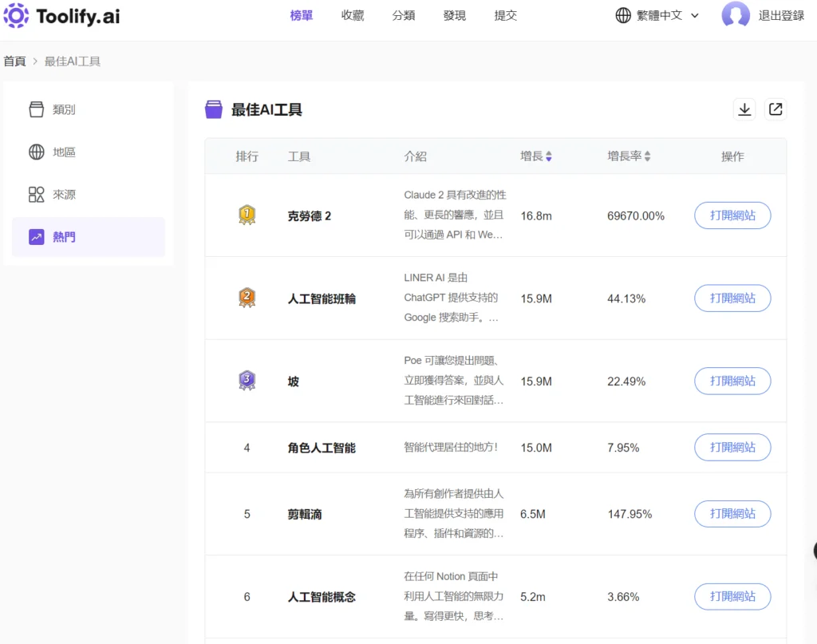Click the globe language icon
Image resolution: width=817 pixels, height=644 pixels.
[x=622, y=16]
